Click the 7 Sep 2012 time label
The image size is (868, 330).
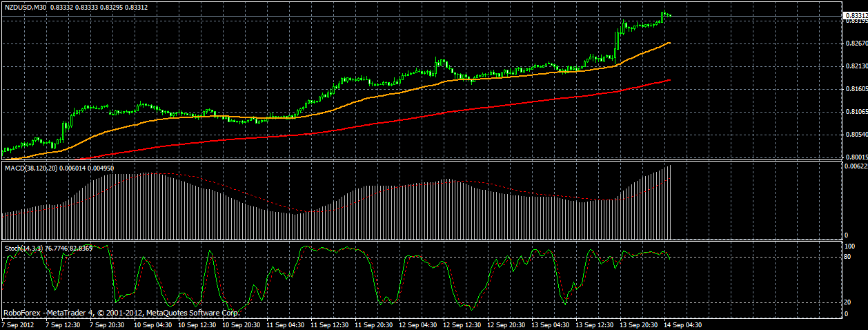click(18, 324)
